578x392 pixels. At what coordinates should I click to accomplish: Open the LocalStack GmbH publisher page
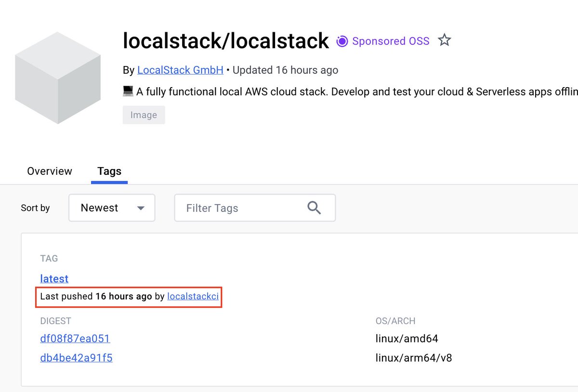pyautogui.click(x=180, y=70)
